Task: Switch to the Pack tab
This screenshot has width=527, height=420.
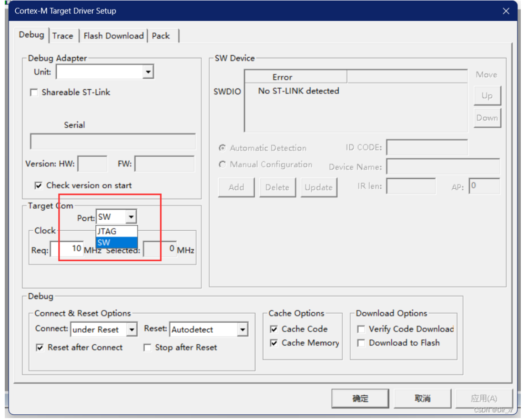Action: [161, 36]
